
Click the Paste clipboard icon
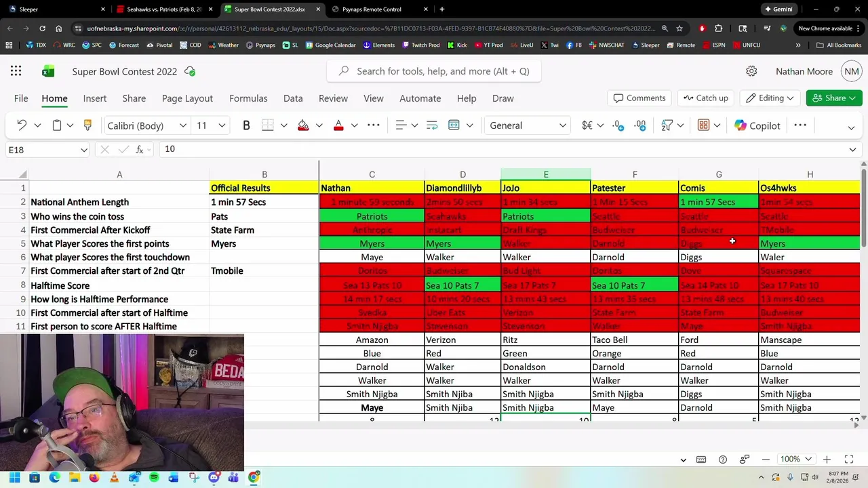click(x=57, y=125)
